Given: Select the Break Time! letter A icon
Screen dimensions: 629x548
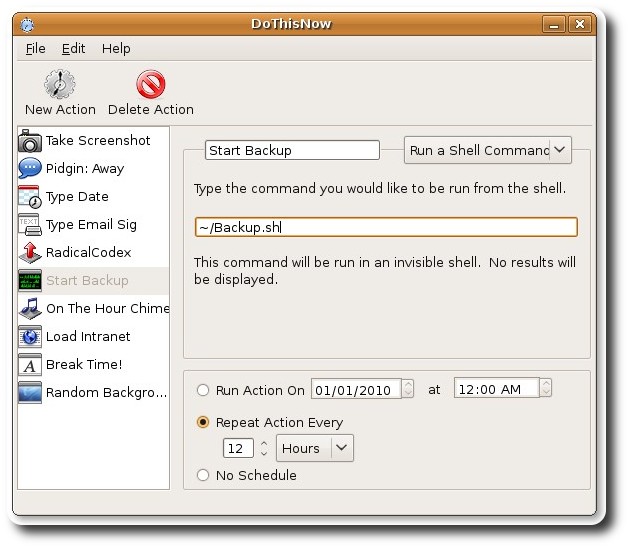Looking at the screenshot, I should [x=30, y=364].
